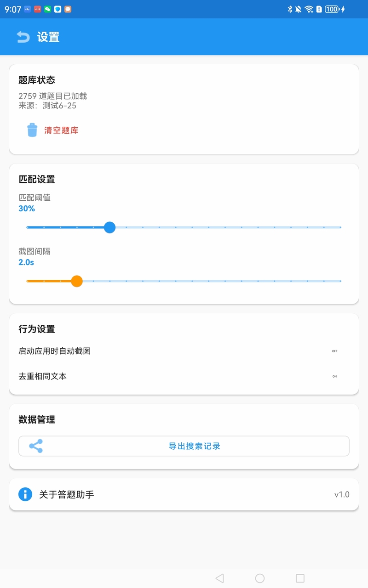
Task: Tap the v1.0 version label
Action: point(342,495)
